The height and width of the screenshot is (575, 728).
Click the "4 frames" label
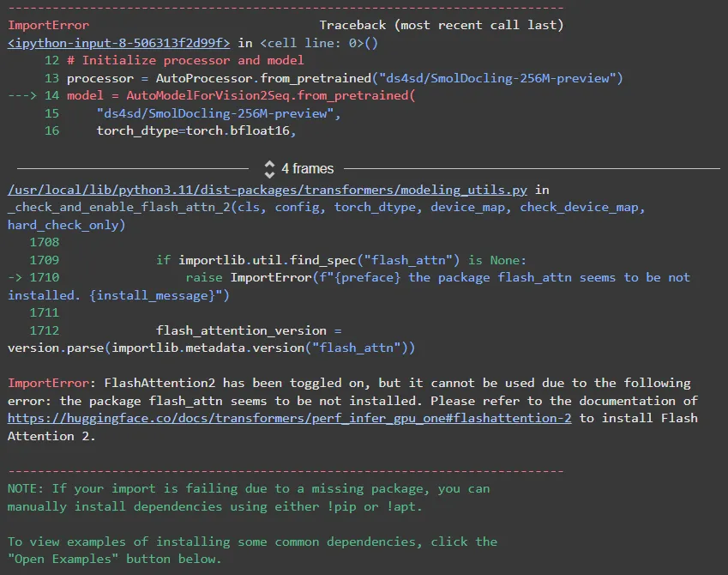(307, 169)
